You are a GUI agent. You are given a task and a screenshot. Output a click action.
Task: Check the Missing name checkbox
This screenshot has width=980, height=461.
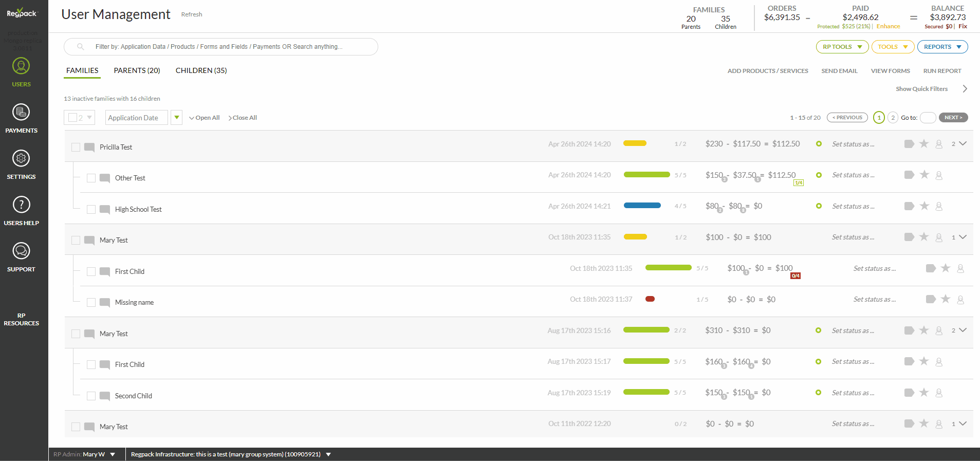pos(91,303)
